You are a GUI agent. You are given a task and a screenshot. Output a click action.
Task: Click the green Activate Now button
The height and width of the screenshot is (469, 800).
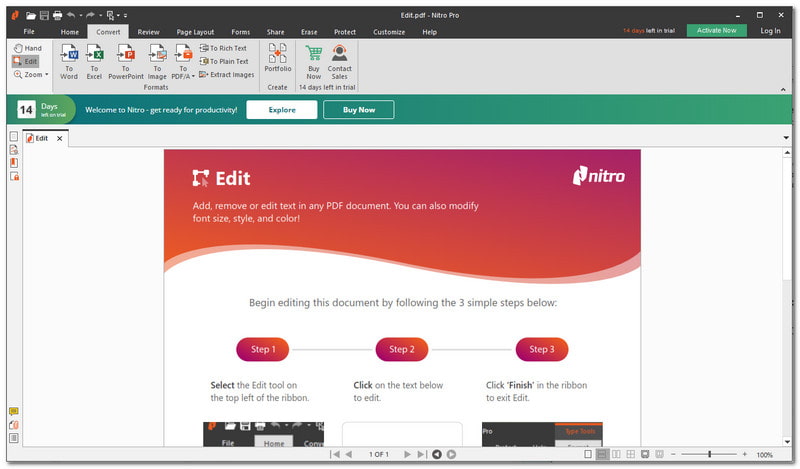[x=716, y=31]
